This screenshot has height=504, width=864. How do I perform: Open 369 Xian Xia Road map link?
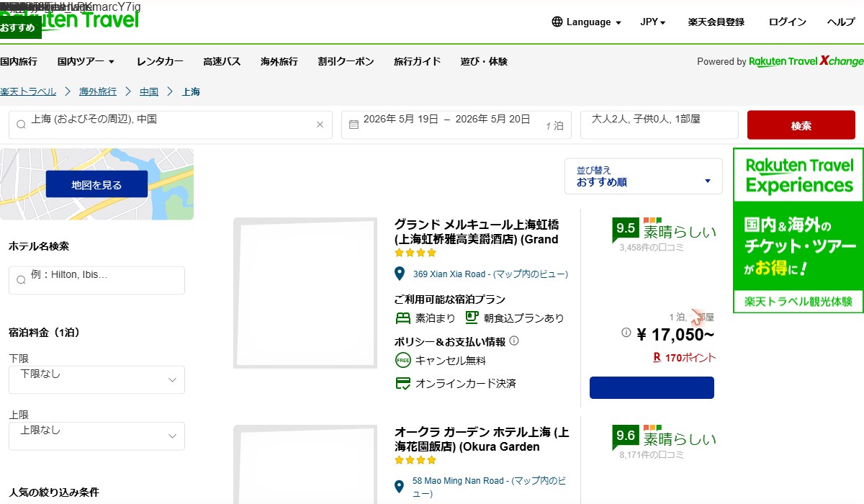[490, 274]
